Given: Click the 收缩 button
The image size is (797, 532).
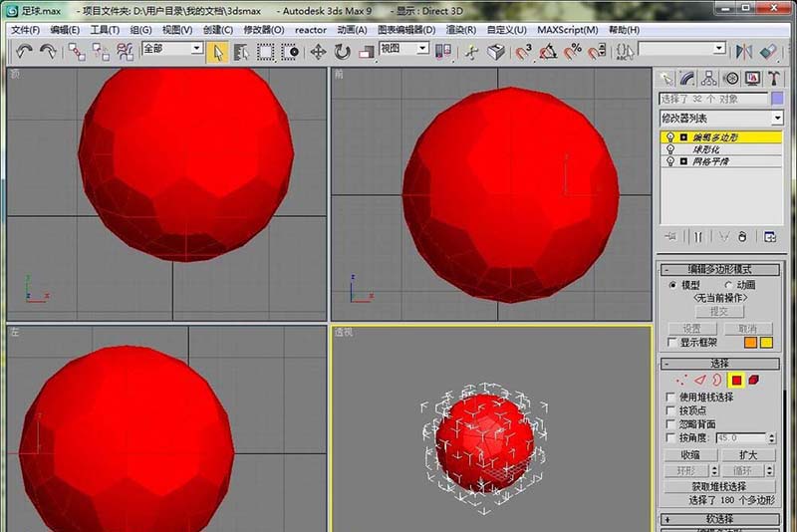Looking at the screenshot, I should coord(690,454).
